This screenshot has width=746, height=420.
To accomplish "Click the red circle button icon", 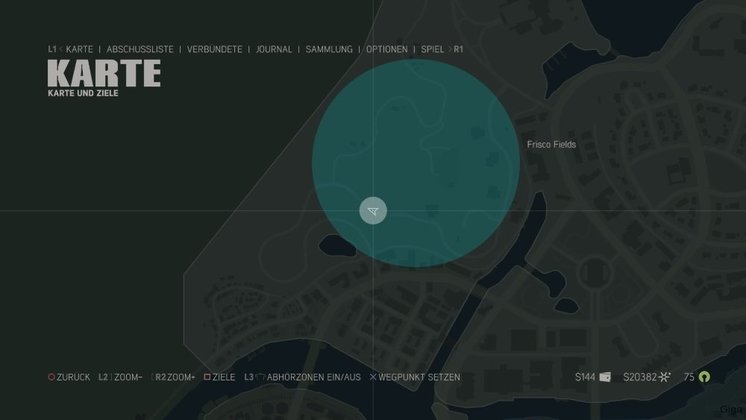I will (51, 377).
